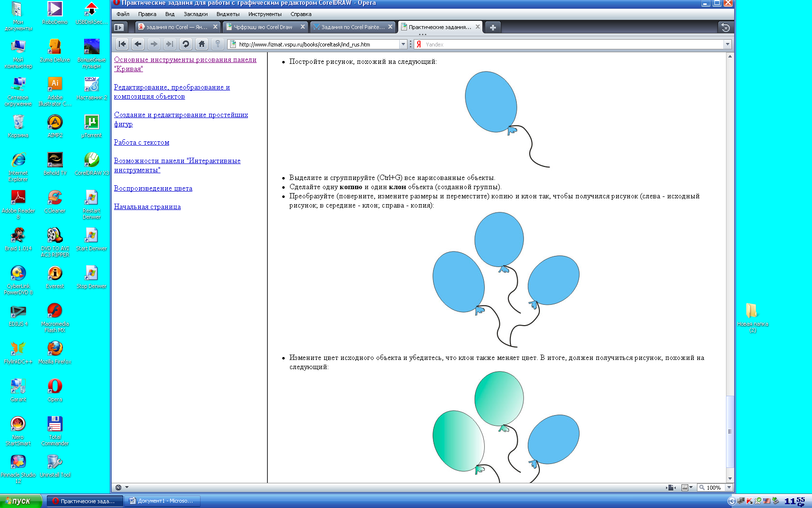Click the AIMP2 desktop icon
This screenshot has height=508, width=812.
(55, 126)
